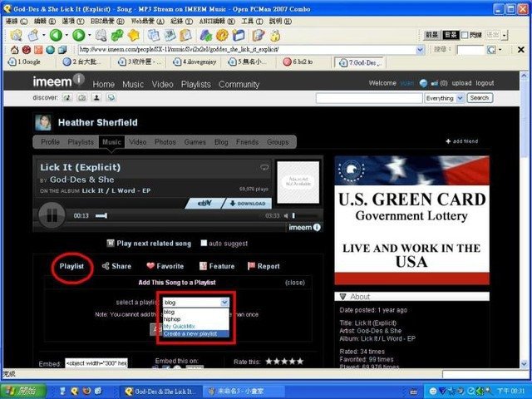Click the first icon in the main toolbar

pyautogui.click(x=16, y=35)
